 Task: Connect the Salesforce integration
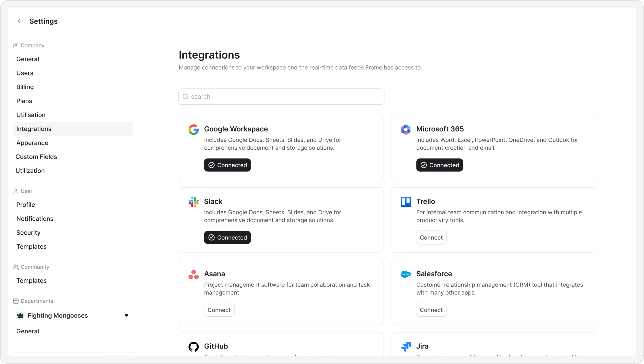[431, 310]
